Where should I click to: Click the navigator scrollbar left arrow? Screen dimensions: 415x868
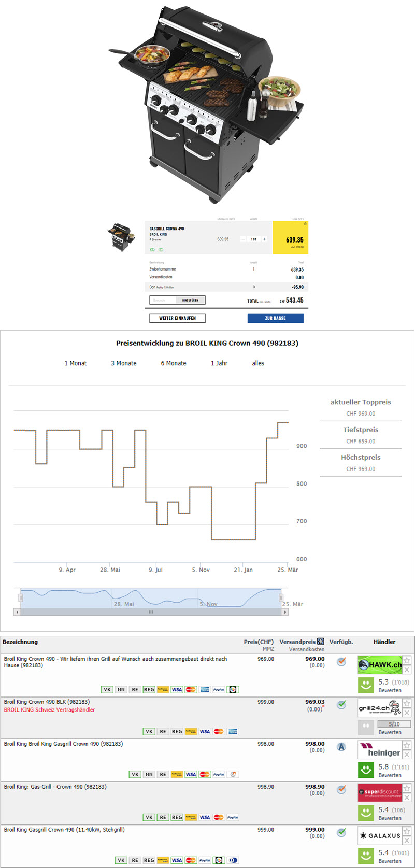pos(17,612)
